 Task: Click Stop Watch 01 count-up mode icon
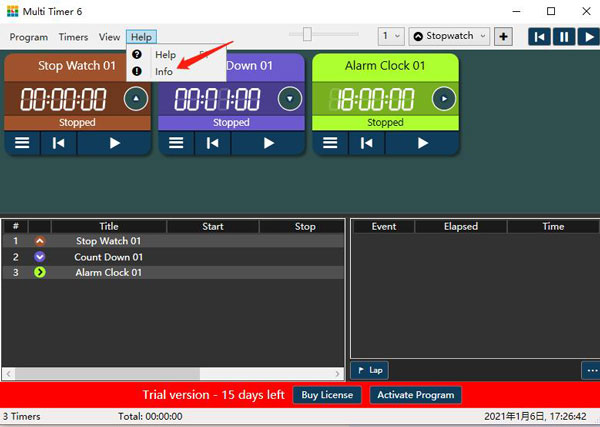click(136, 99)
